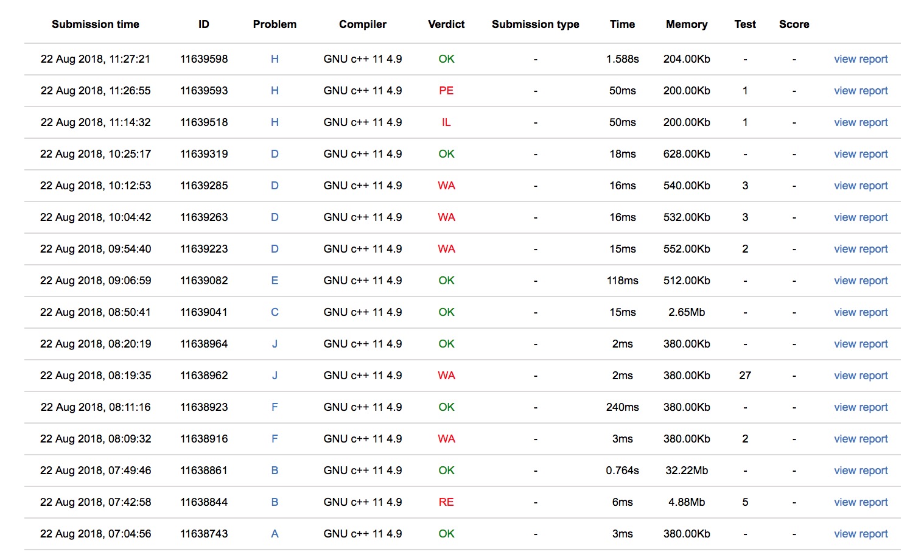The width and height of the screenshot is (924, 560).
Task: View report for submission 11638916
Action: click(x=860, y=439)
